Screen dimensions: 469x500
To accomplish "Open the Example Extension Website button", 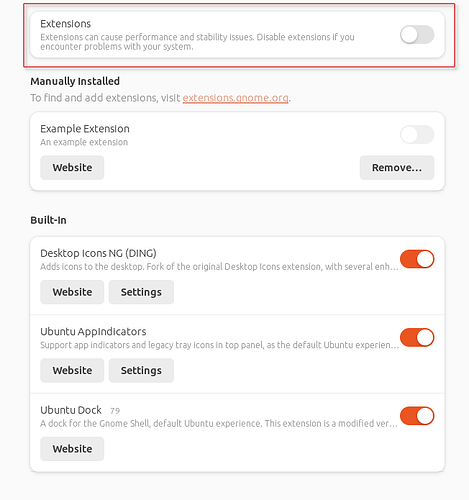I will pos(72,167).
